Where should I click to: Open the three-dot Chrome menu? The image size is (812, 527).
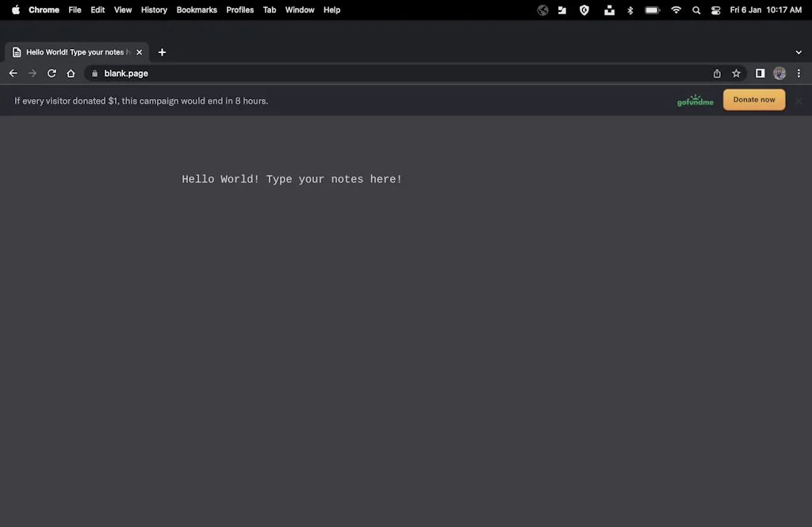pyautogui.click(x=799, y=73)
